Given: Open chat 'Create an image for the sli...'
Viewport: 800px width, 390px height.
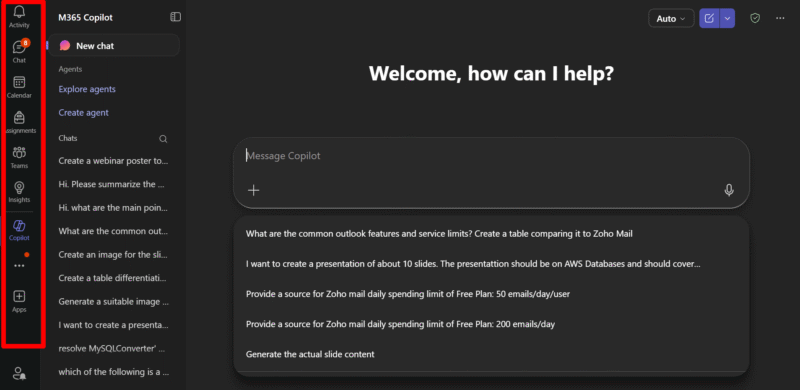Looking at the screenshot, I should point(113,255).
